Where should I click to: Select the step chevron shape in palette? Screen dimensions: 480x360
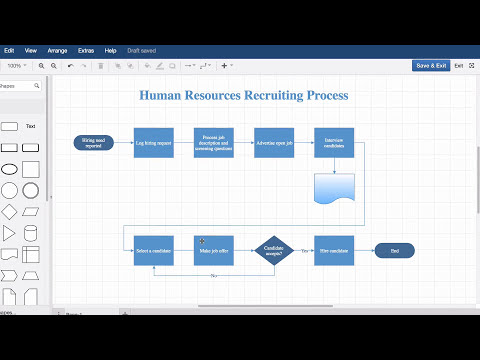click(x=9, y=276)
